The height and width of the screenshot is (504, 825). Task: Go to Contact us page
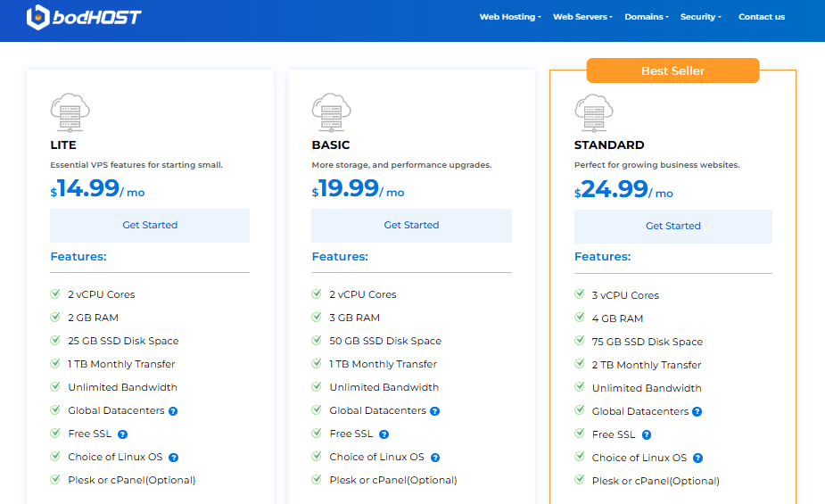pyautogui.click(x=762, y=17)
